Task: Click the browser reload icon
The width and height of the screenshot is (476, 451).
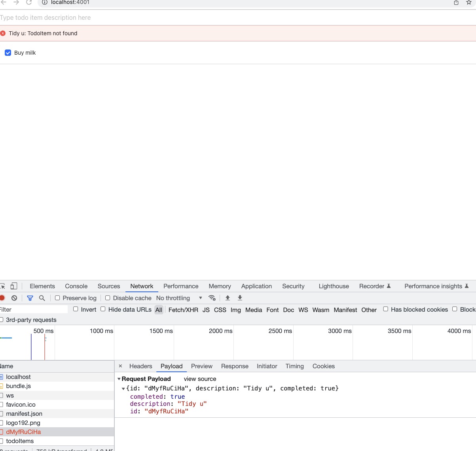Action: point(29,2)
